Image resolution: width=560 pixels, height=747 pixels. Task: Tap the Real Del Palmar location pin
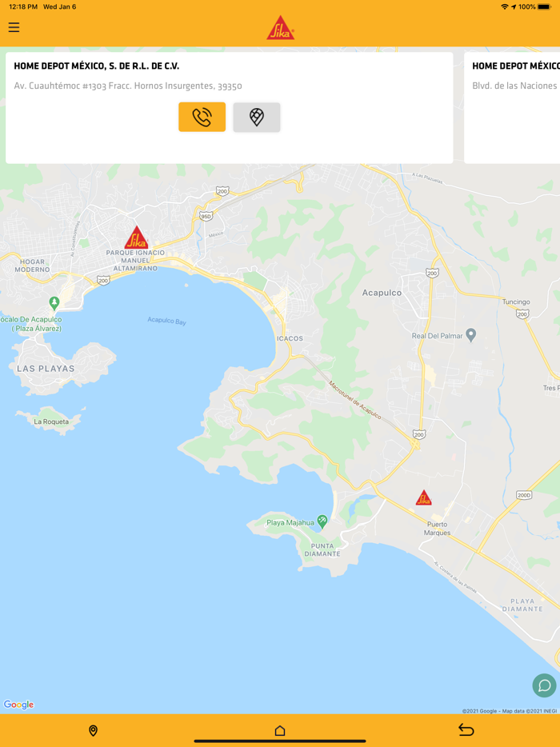pyautogui.click(x=471, y=335)
